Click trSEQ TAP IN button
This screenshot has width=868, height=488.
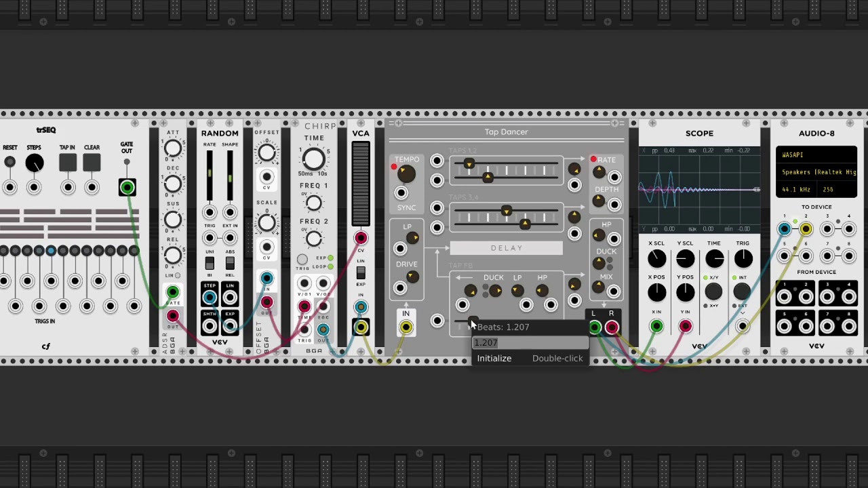tap(68, 163)
